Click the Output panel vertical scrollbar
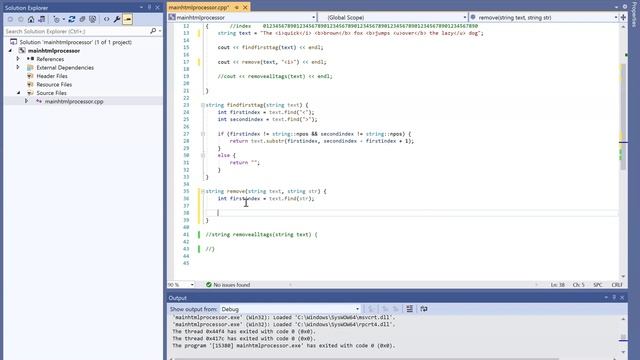The image size is (640, 360). tap(623, 335)
